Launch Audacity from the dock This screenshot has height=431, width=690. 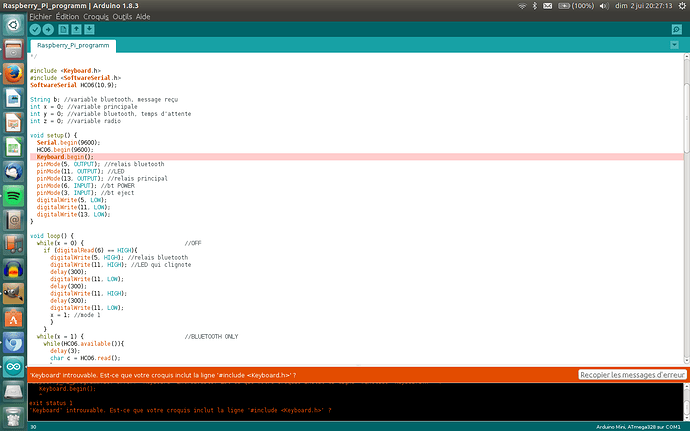click(x=13, y=269)
